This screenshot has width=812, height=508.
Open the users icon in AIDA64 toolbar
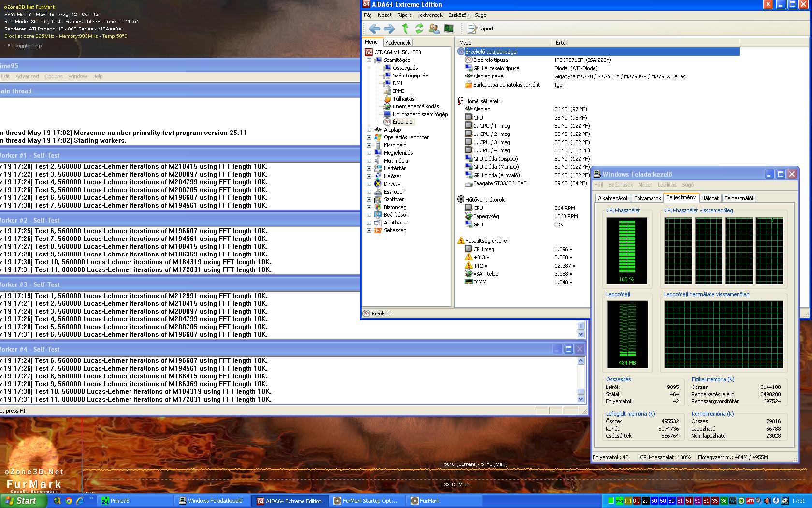click(434, 29)
